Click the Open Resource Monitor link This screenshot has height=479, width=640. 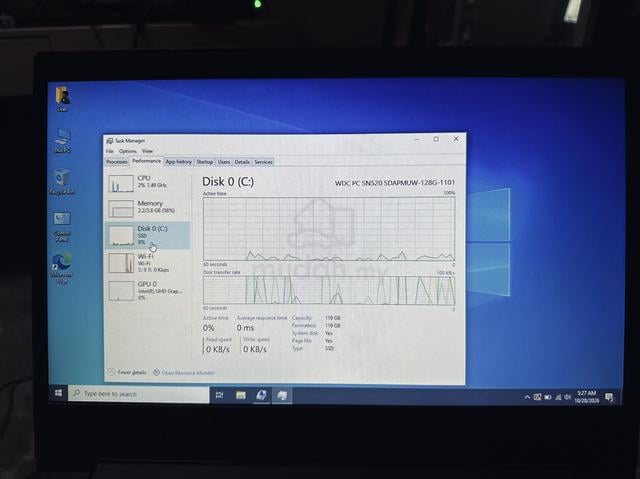click(x=184, y=373)
